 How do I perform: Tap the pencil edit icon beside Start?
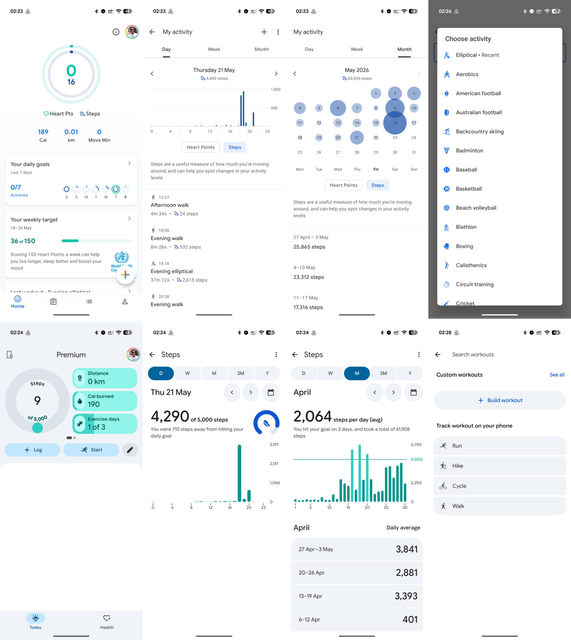pyautogui.click(x=130, y=450)
